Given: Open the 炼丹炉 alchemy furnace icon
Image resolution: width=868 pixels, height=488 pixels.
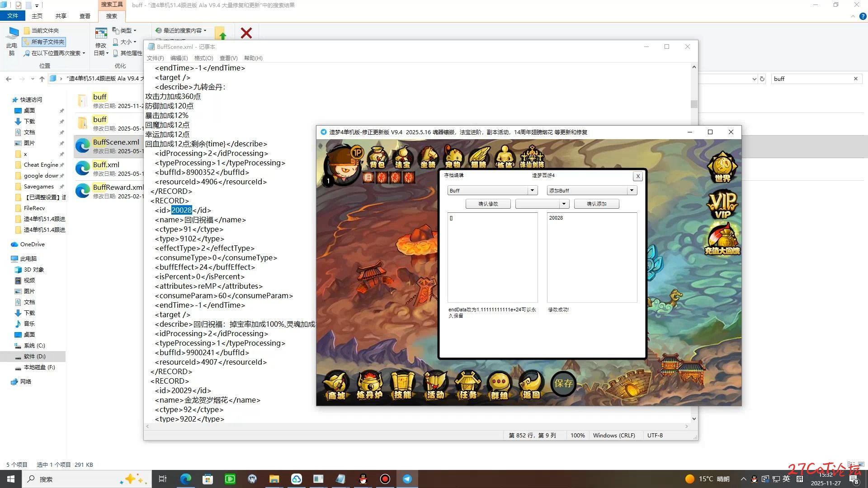Looking at the screenshot, I should (370, 385).
